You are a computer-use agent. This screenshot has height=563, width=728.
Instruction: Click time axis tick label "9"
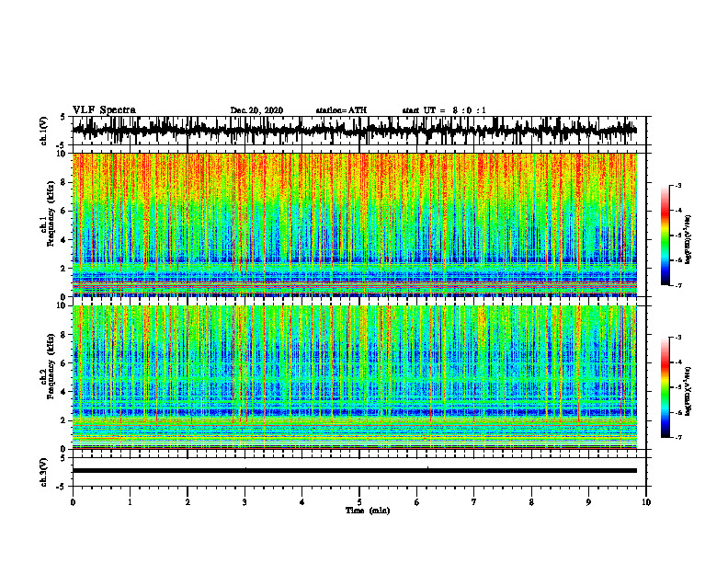588,502
